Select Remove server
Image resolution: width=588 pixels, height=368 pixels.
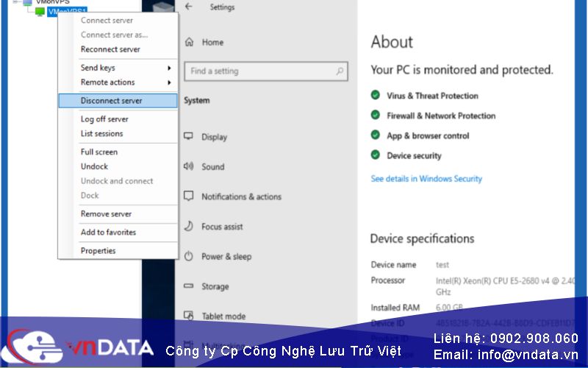point(106,213)
